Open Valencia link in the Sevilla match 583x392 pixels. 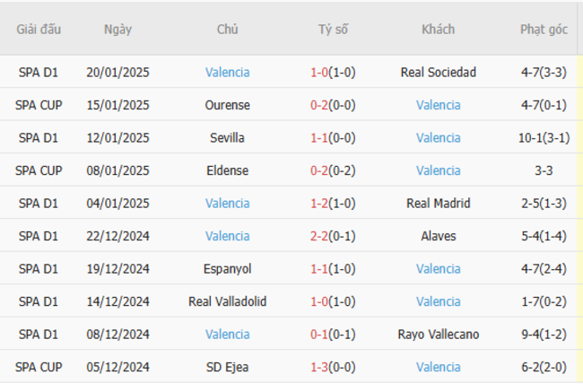point(438,137)
